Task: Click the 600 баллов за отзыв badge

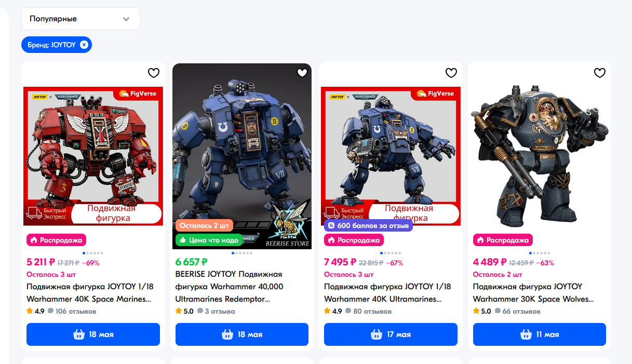Action: coord(368,225)
